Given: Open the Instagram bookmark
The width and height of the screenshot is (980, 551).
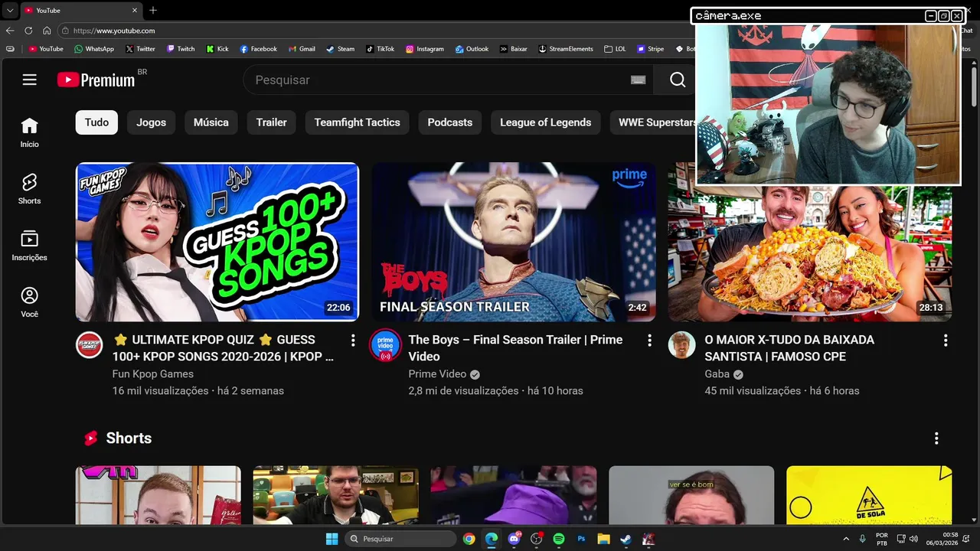Looking at the screenshot, I should [425, 48].
